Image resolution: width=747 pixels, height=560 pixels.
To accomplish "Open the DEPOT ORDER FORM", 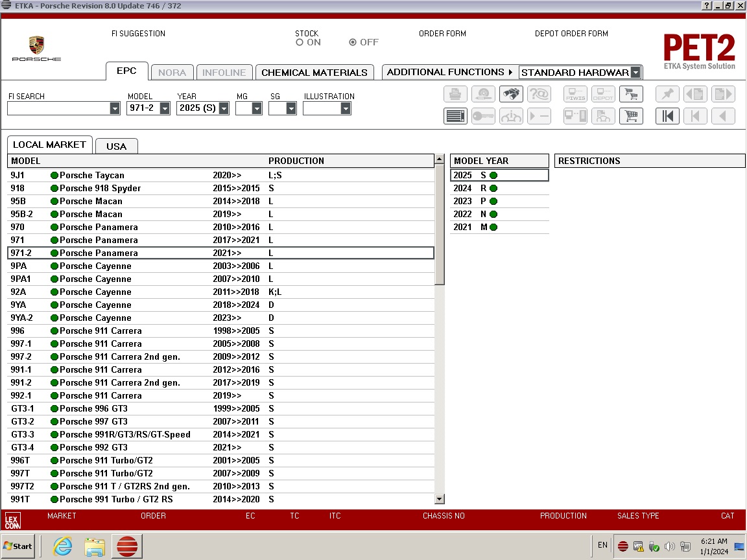I will pos(571,34).
